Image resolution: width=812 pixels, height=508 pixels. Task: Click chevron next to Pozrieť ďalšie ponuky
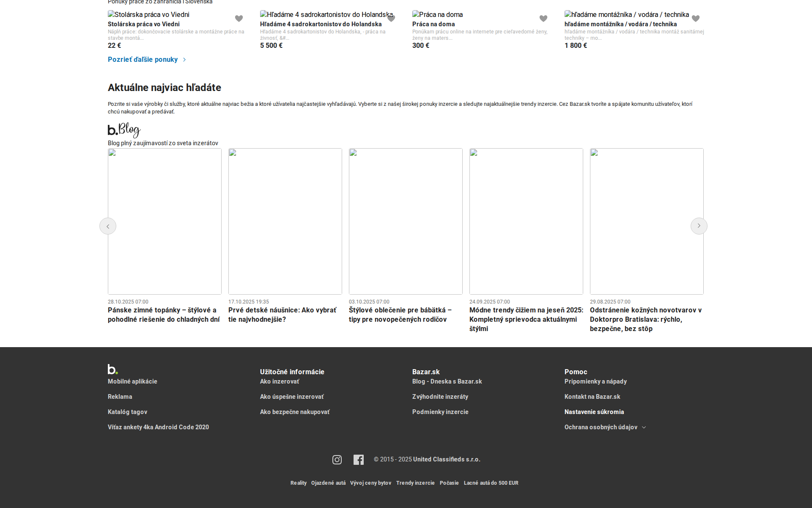184,60
